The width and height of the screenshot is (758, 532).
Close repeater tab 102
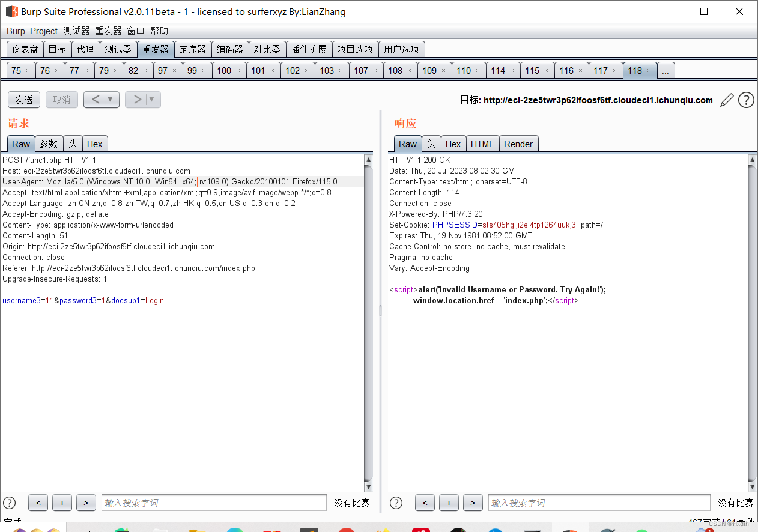click(x=307, y=71)
